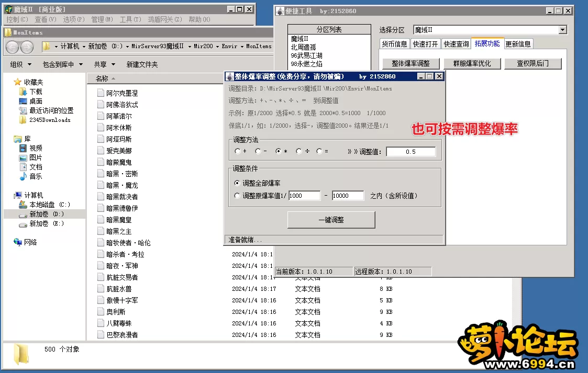Open 桌面 desktop icon in sidebar
Viewport: 588px width, 373px height.
pos(23,101)
